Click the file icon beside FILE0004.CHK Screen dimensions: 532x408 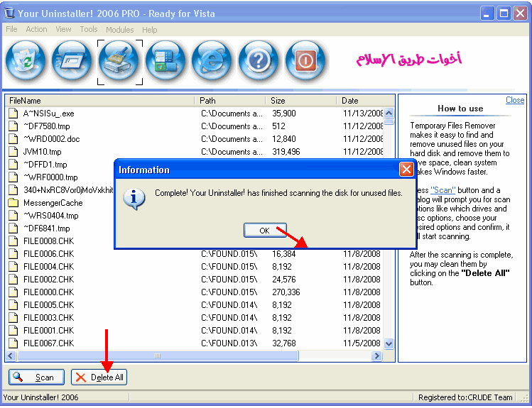[x=13, y=267]
